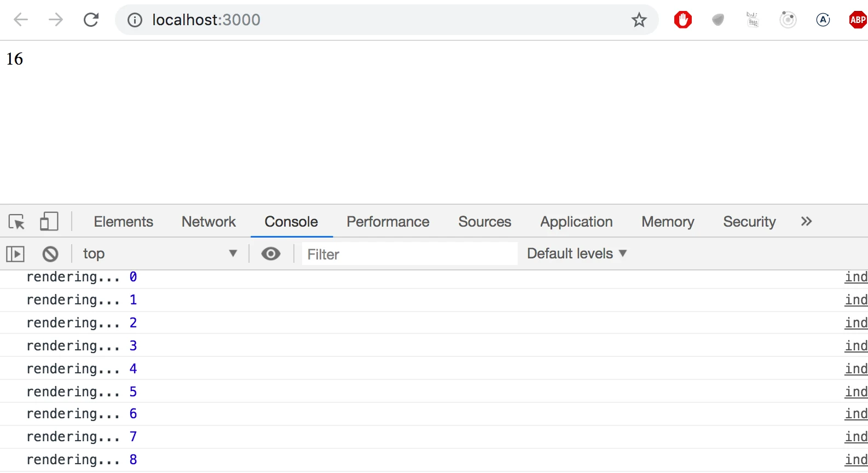
Task: Open source link for 'rendering... 5'
Action: 856,392
